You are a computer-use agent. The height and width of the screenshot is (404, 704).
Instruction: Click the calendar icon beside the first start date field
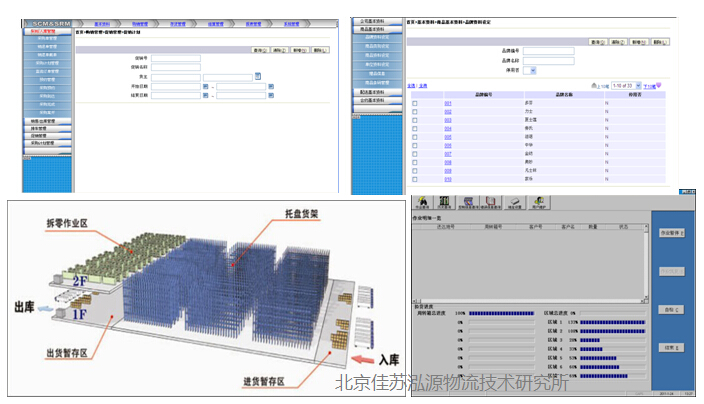click(205, 86)
